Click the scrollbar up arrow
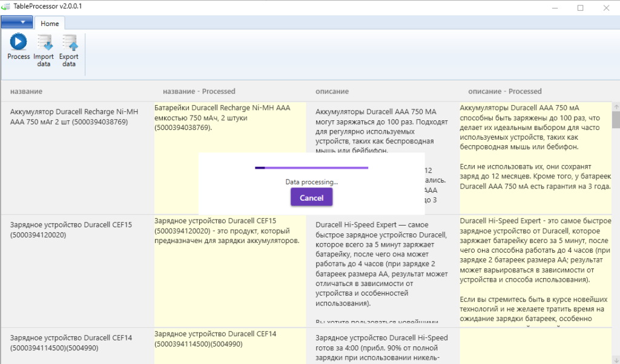 tap(616, 106)
